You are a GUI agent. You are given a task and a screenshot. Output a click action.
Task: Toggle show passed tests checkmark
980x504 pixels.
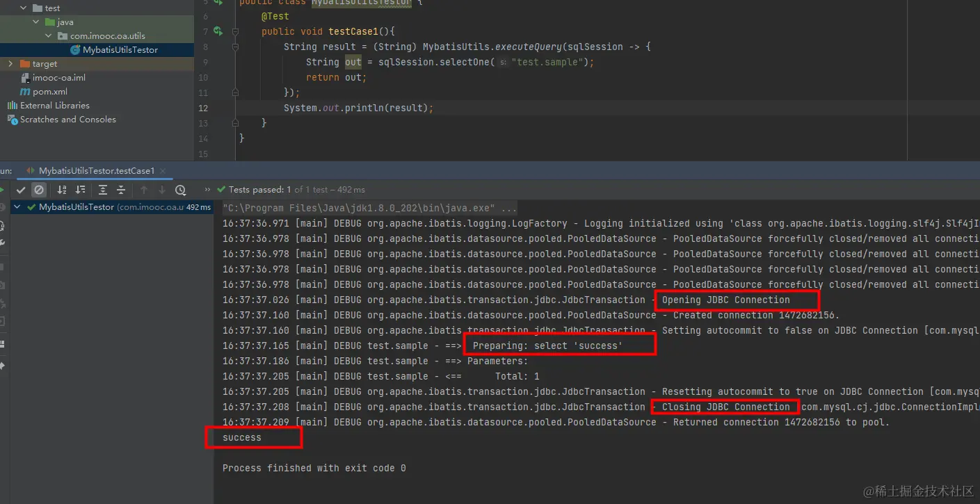point(21,190)
